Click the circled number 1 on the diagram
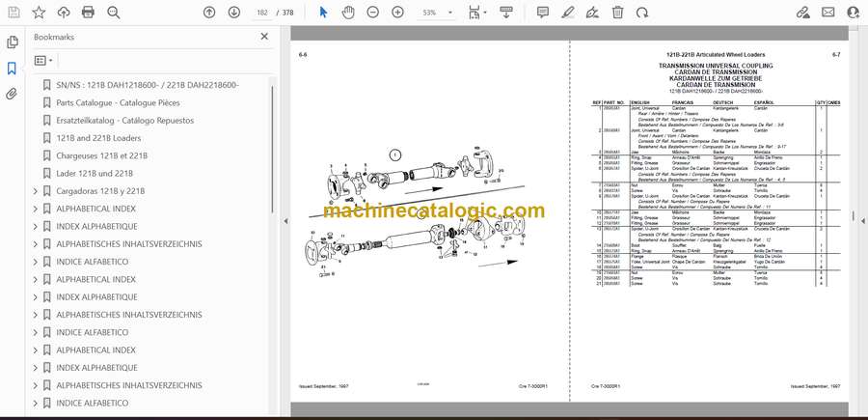 tap(394, 155)
